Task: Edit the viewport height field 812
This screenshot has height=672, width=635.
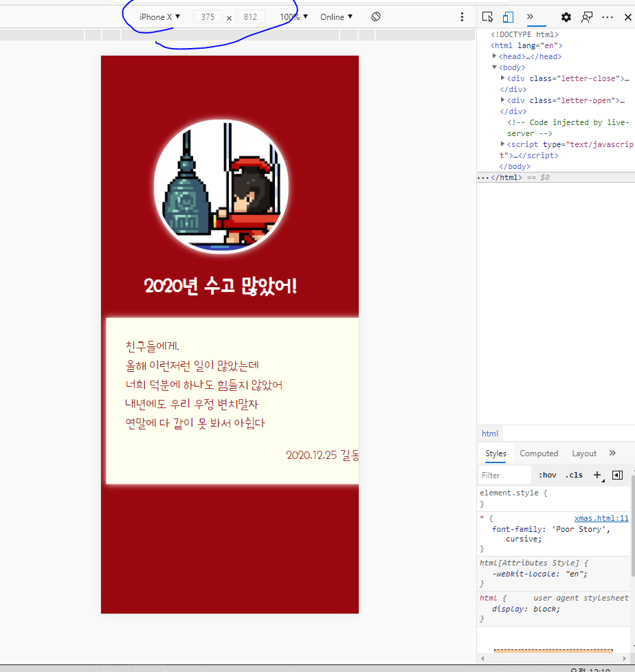Action: click(250, 16)
